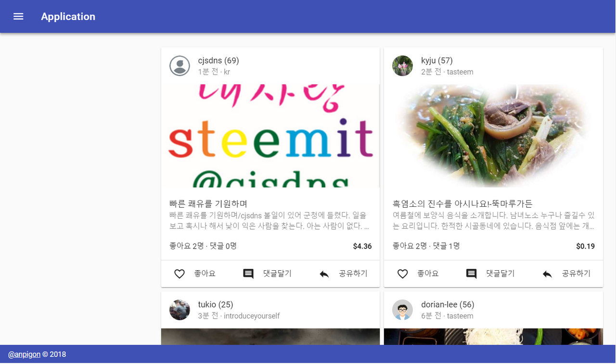616x364 pixels.
Task: Click share arrow icon on cjsdns post
Action: (x=324, y=274)
